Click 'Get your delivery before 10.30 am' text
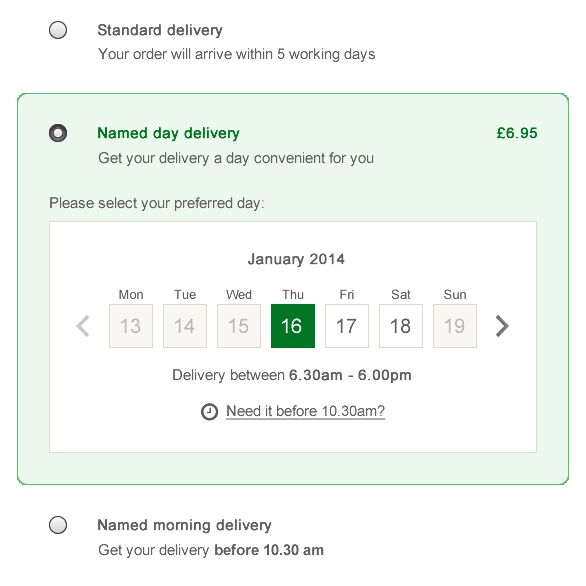 pyautogui.click(x=211, y=550)
